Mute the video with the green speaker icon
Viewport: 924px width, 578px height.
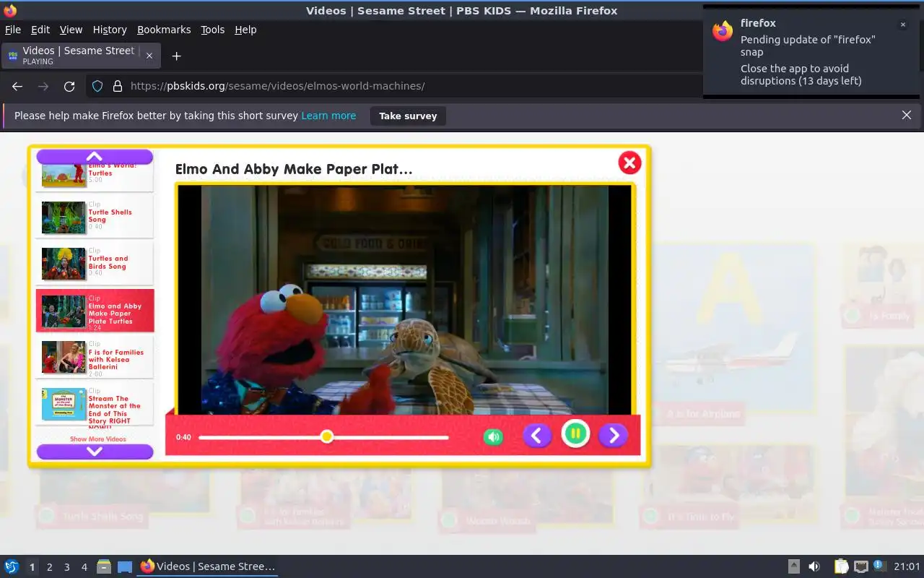[493, 436]
